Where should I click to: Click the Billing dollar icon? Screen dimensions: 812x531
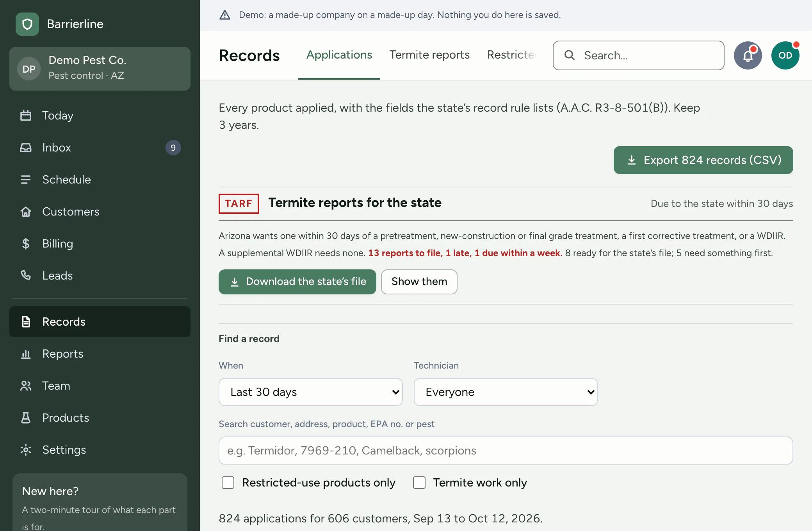26,244
